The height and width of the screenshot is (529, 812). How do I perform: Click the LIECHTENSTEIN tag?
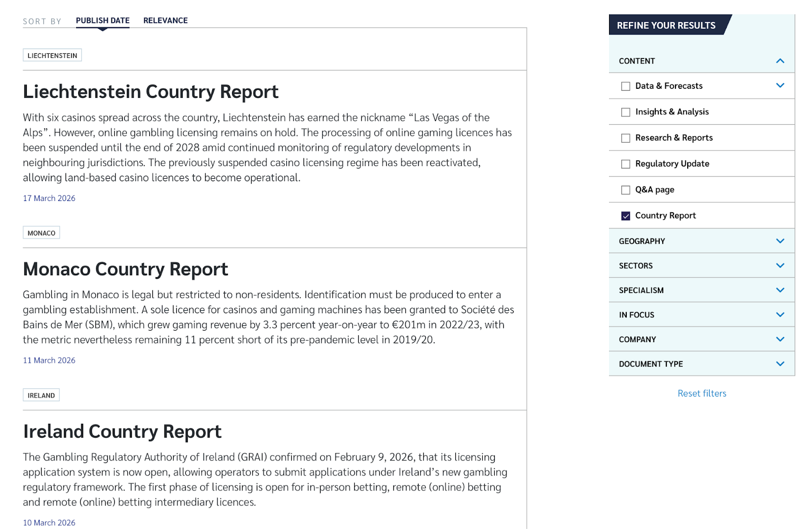pos(52,55)
